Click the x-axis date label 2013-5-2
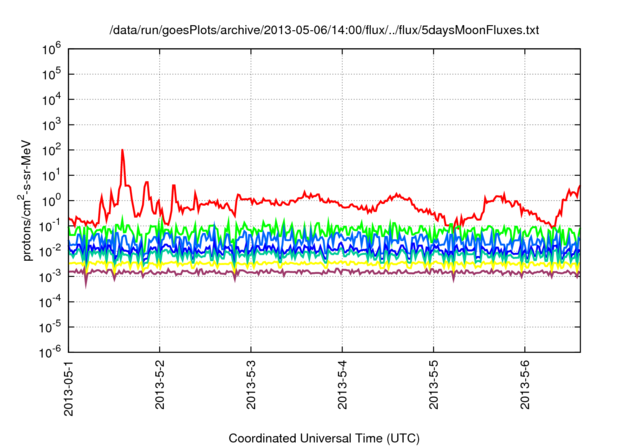The image size is (640, 448). tap(160, 384)
